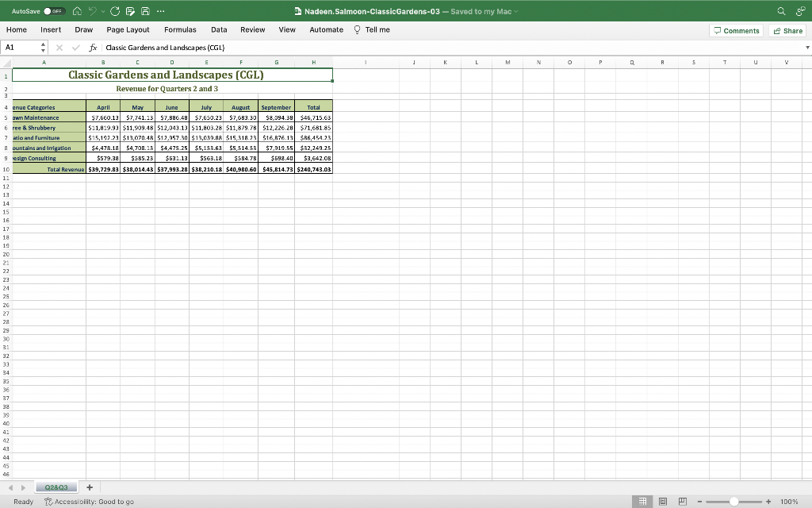
Task: Open the Comments panel
Action: pos(736,30)
